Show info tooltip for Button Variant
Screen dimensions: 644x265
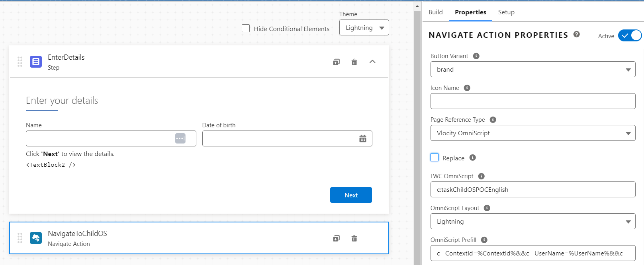click(x=476, y=56)
